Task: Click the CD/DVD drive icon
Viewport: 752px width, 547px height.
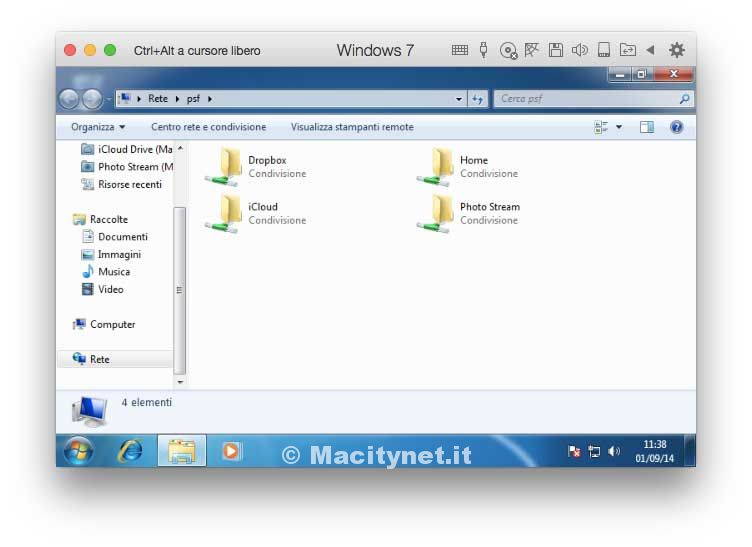Action: tap(508, 50)
